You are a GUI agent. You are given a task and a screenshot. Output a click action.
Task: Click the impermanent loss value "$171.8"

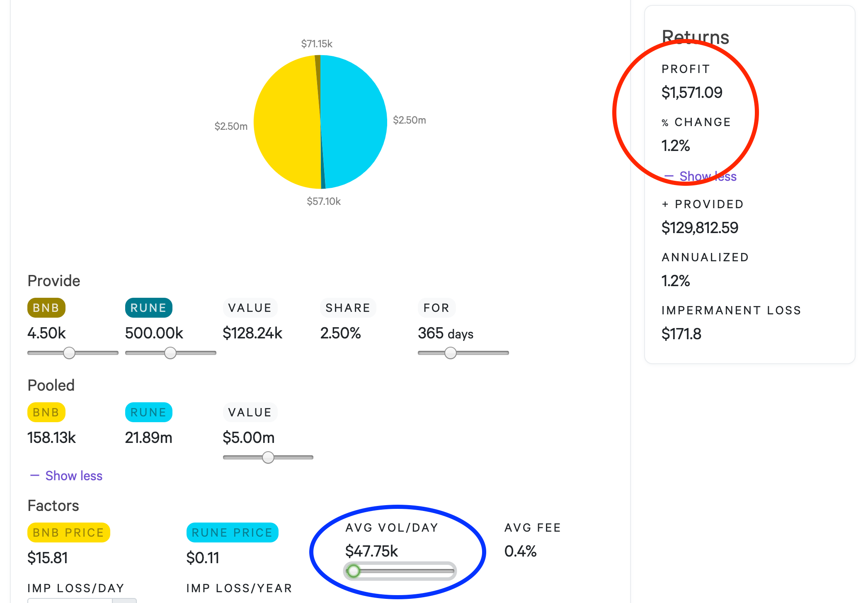(681, 334)
